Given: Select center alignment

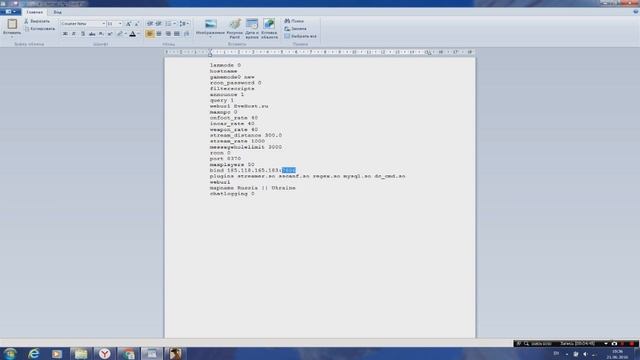Looking at the screenshot, I should (159, 34).
